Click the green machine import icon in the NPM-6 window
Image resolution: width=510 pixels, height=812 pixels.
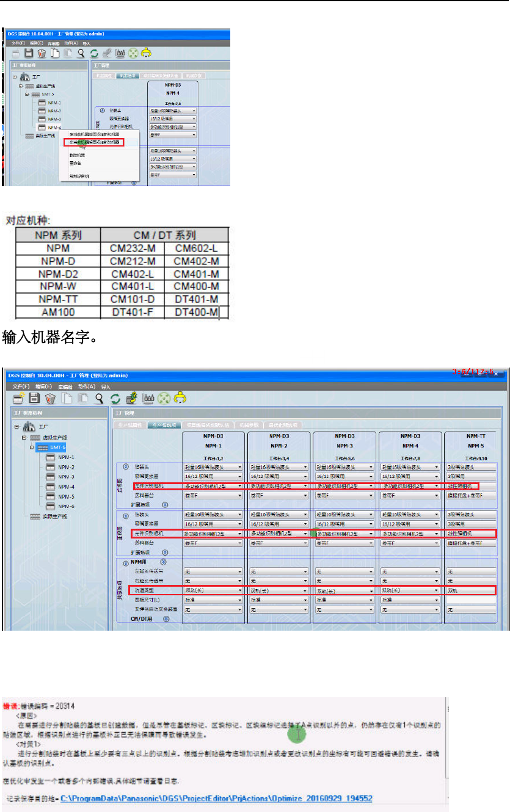point(130,397)
